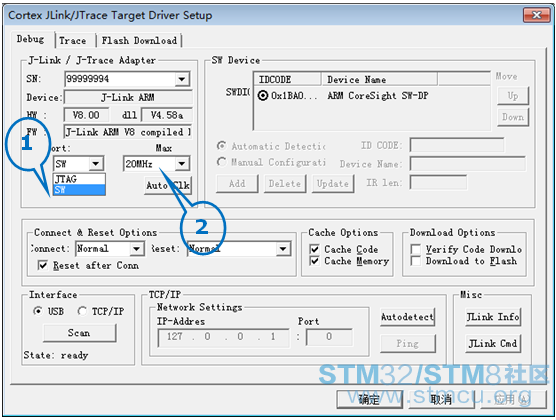Select the USB interface radio button
556x420 pixels.
point(38,311)
